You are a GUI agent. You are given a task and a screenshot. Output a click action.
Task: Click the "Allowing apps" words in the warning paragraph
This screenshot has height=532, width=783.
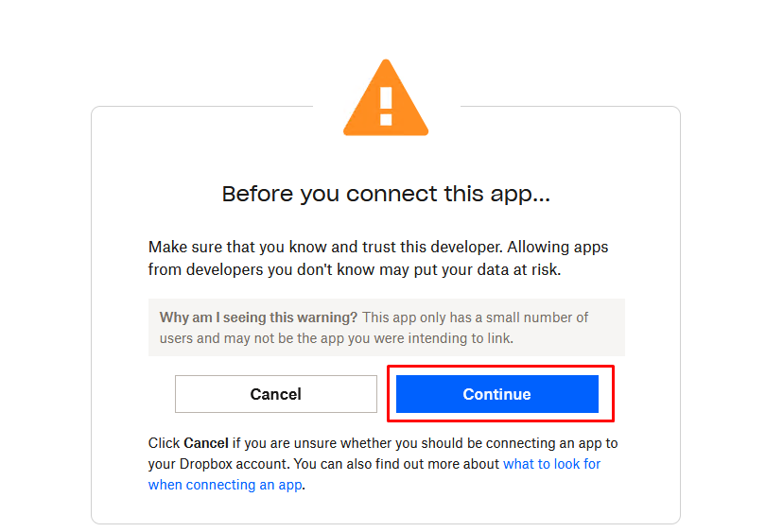click(x=557, y=247)
